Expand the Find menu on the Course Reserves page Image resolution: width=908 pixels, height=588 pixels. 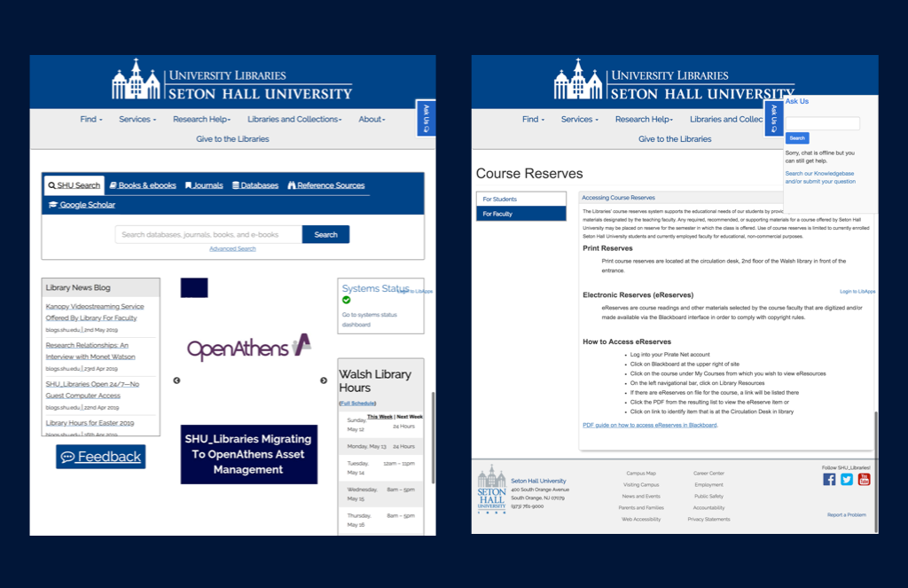(533, 120)
